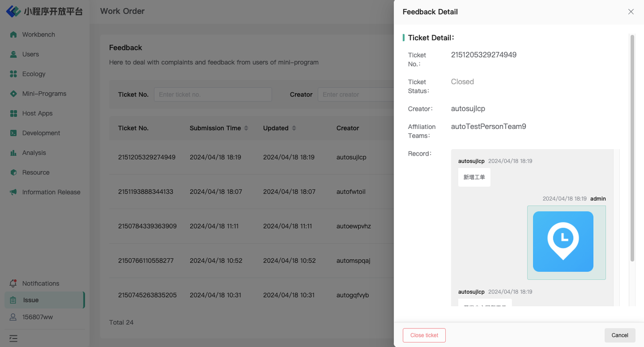Click creator autogqfvyb in table
The image size is (644, 347).
(x=353, y=295)
